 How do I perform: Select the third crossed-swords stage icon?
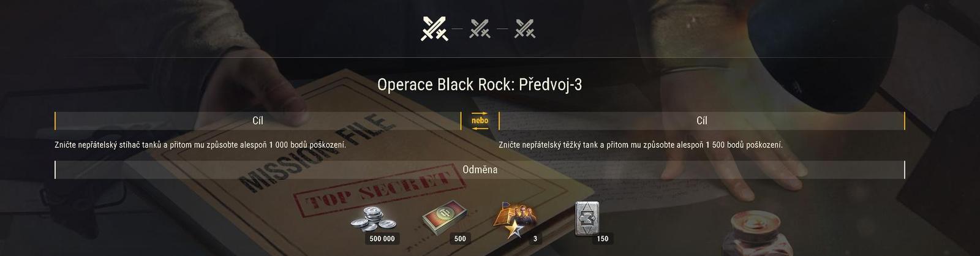(x=525, y=28)
